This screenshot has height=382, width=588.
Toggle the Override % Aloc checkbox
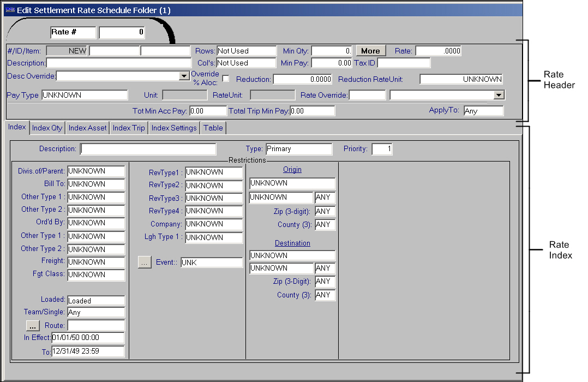coord(226,79)
